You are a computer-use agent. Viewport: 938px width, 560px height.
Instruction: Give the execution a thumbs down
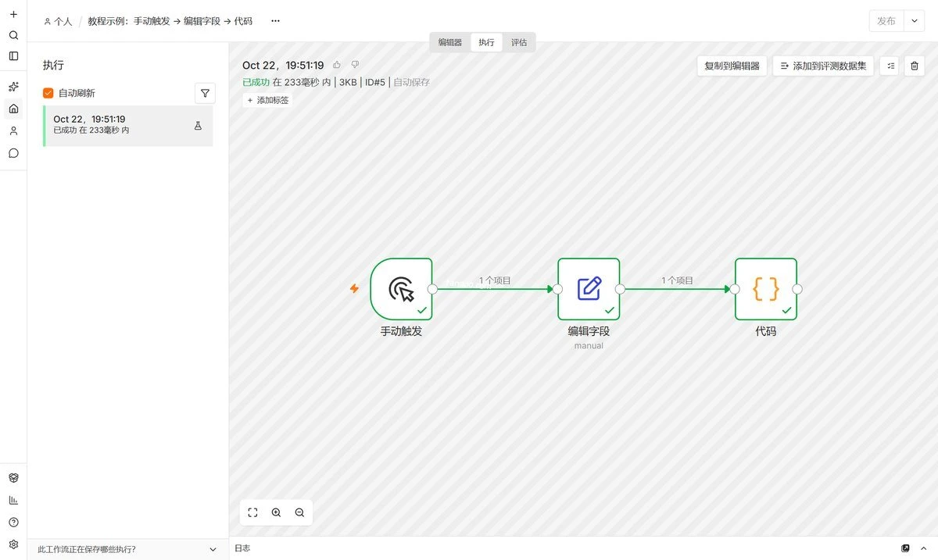click(355, 65)
